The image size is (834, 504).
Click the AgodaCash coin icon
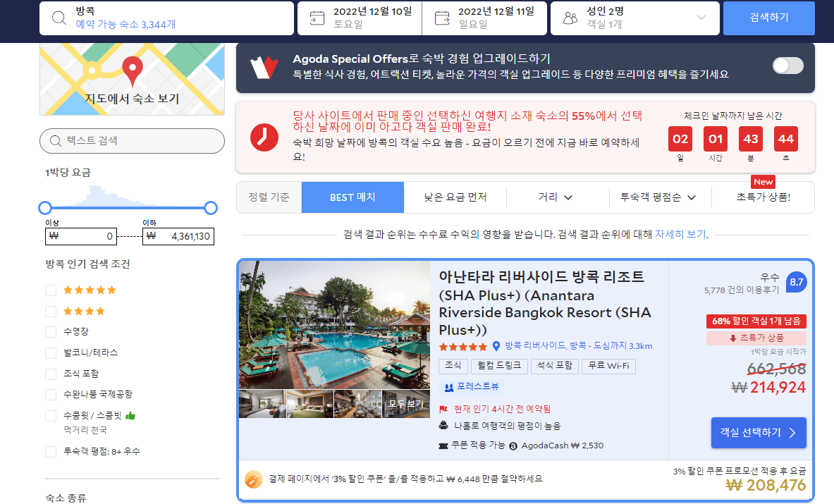[x=513, y=445]
